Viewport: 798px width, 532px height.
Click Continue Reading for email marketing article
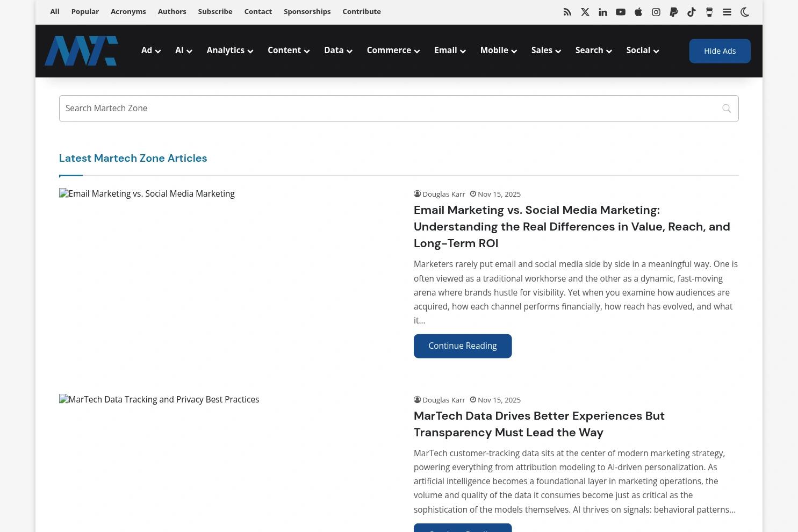click(x=462, y=346)
